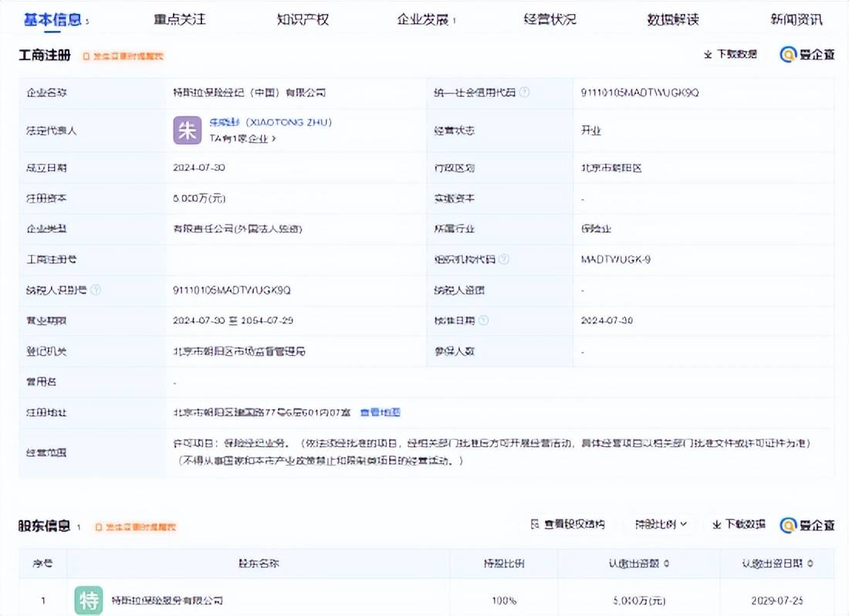849x616 pixels.
Task: Click the 爱企查 logo in 工商注册 header
Action: pyautogui.click(x=807, y=54)
